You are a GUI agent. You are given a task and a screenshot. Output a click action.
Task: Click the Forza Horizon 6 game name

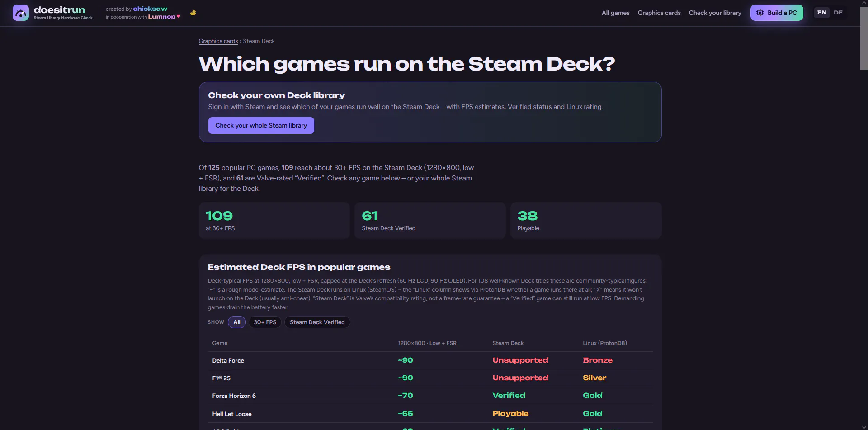point(234,396)
